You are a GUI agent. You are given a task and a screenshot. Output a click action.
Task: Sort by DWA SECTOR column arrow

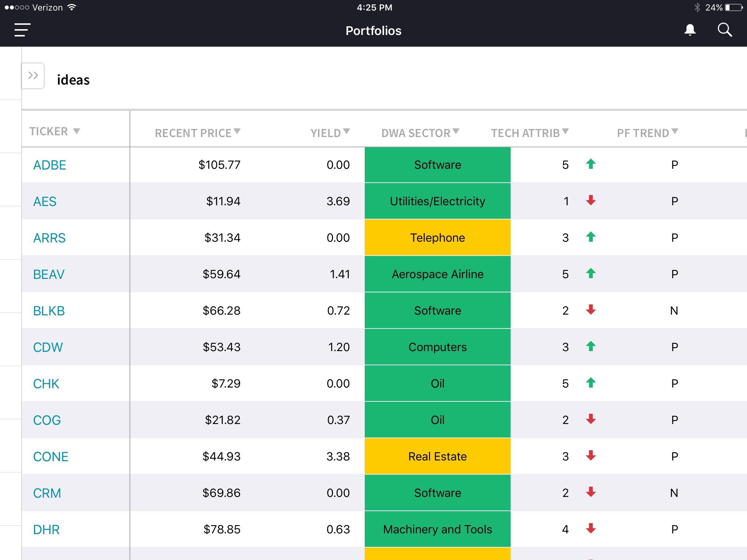point(456,131)
